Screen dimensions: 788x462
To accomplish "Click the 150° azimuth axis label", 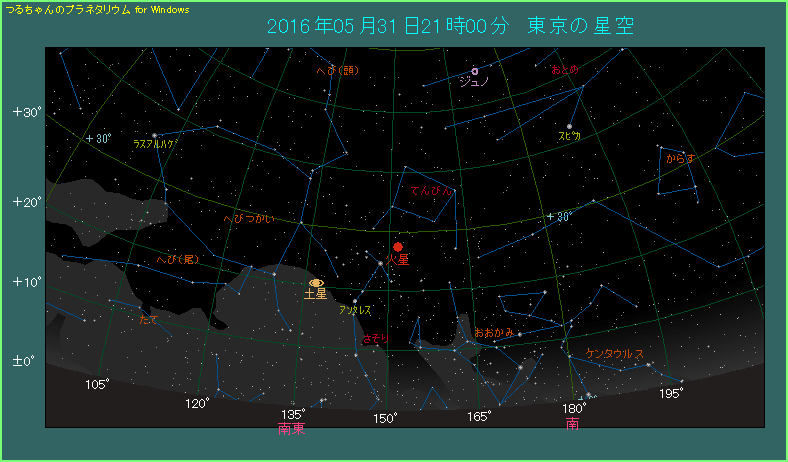I will (x=386, y=417).
